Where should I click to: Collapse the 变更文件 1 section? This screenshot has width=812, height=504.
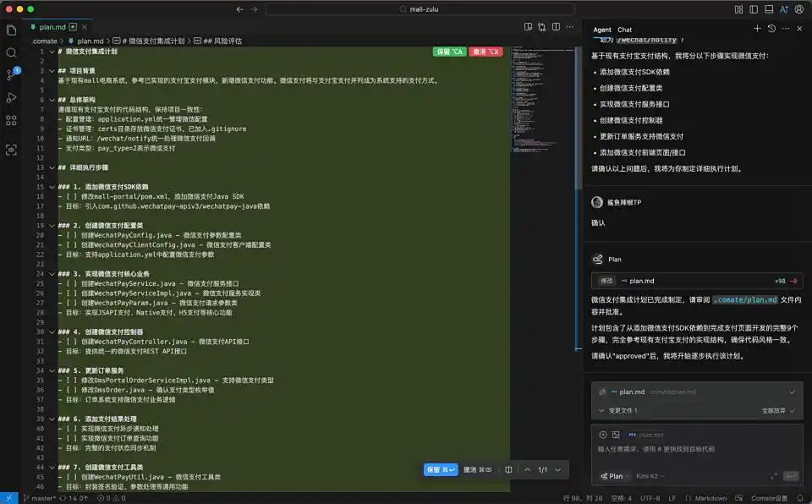(601, 410)
